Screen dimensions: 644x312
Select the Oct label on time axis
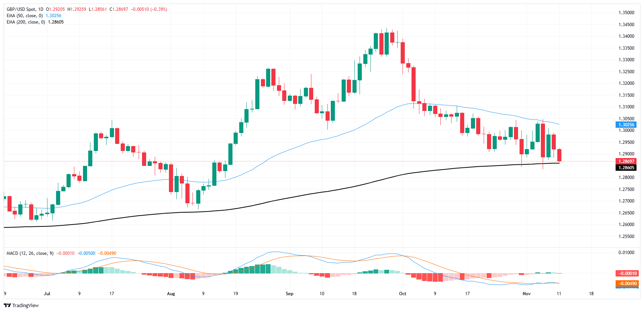(403, 294)
